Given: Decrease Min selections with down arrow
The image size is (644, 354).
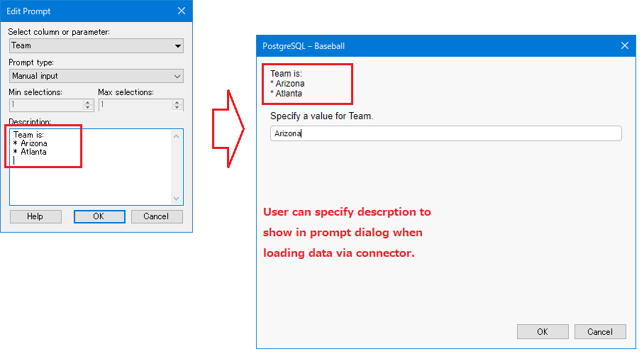Looking at the screenshot, I should (88, 108).
